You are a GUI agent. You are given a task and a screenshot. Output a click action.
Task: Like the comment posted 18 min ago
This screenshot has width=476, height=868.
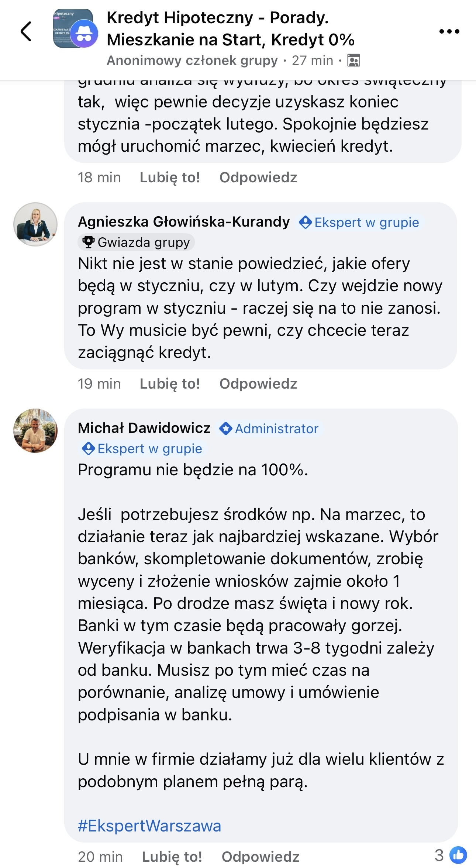(x=170, y=178)
